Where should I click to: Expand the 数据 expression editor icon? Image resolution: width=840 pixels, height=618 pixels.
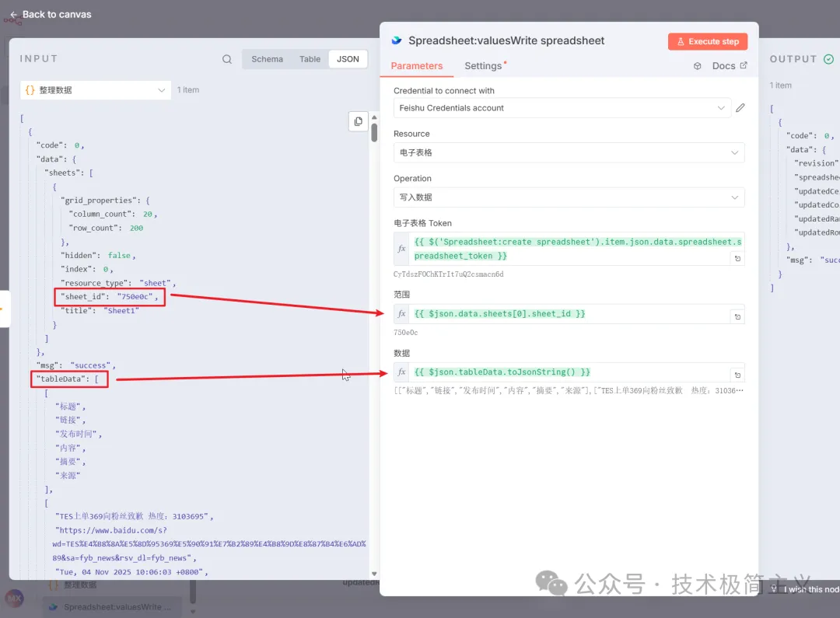coord(737,375)
